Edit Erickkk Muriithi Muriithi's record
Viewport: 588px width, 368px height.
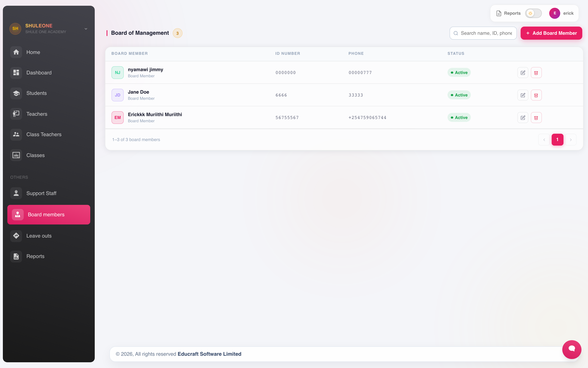tap(523, 118)
